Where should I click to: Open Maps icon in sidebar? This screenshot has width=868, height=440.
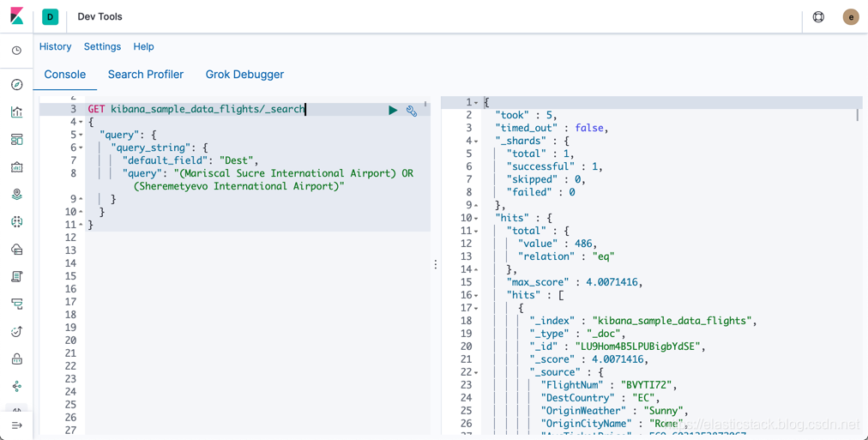pyautogui.click(x=16, y=194)
